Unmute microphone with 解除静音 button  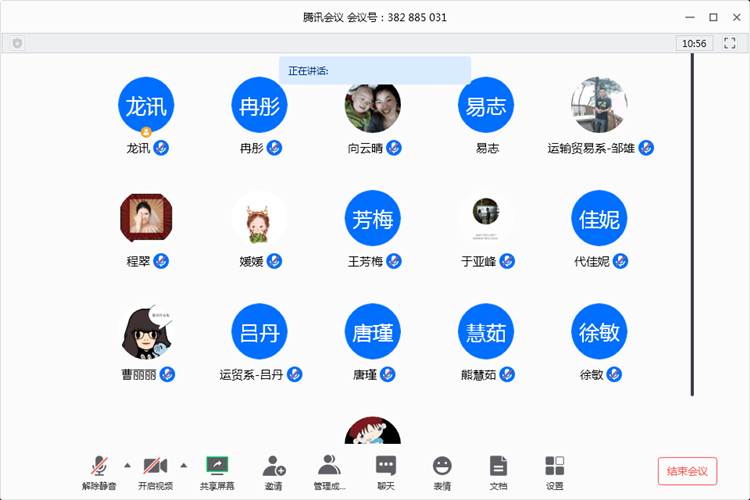[98, 471]
